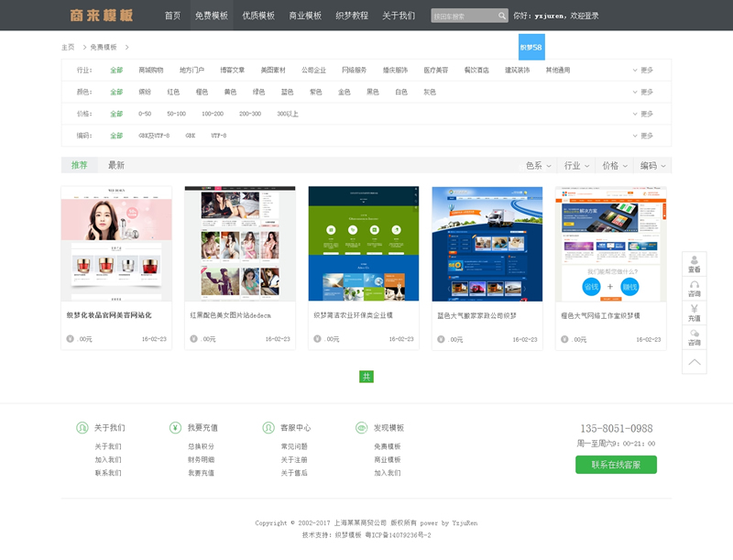Open the 色系 sort dropdown
This screenshot has width=733, height=560.
538,166
